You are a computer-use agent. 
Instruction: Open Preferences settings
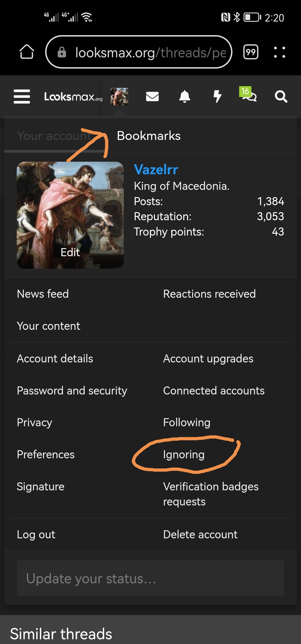click(46, 454)
